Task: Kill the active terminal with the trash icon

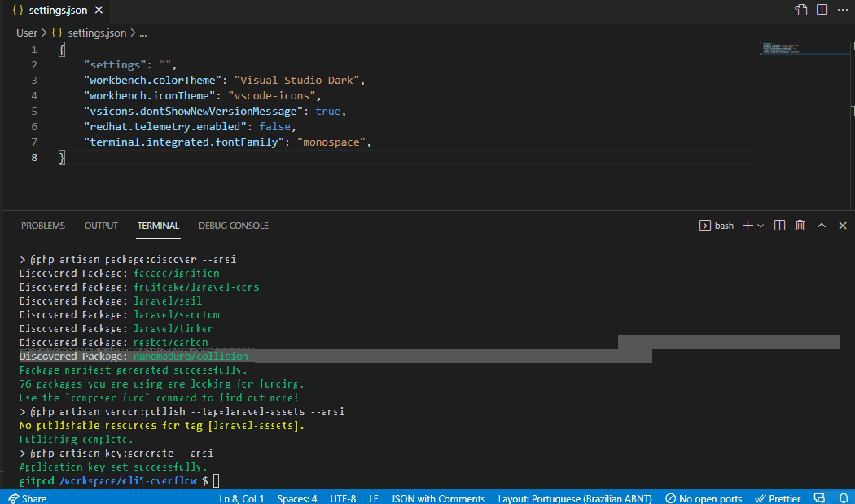Action: (x=800, y=226)
